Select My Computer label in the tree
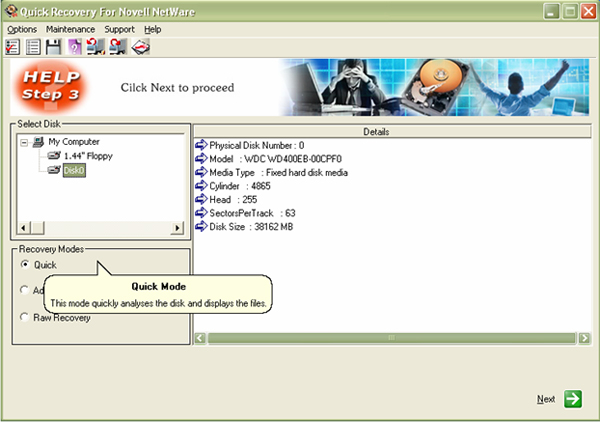This screenshot has height=422, width=600. 74,142
